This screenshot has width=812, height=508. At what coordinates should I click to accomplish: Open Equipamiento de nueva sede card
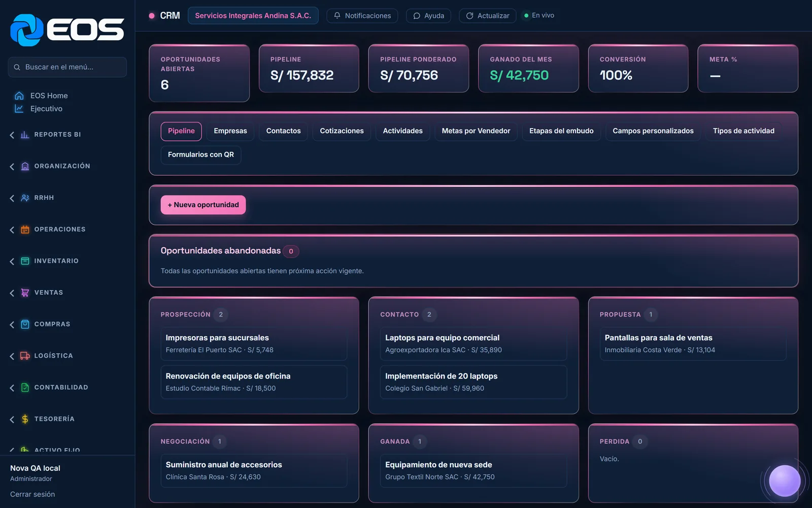click(x=473, y=471)
